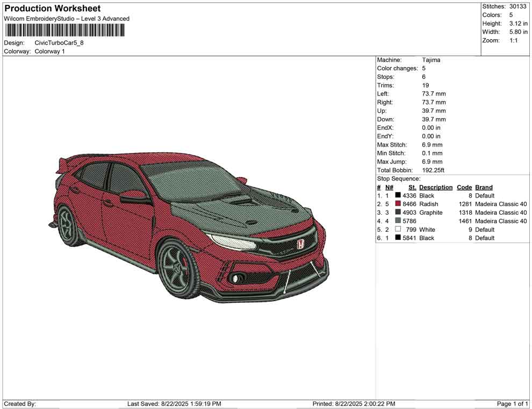Click the White thread swatch box
Screen dimensions: 532x409
point(398,230)
